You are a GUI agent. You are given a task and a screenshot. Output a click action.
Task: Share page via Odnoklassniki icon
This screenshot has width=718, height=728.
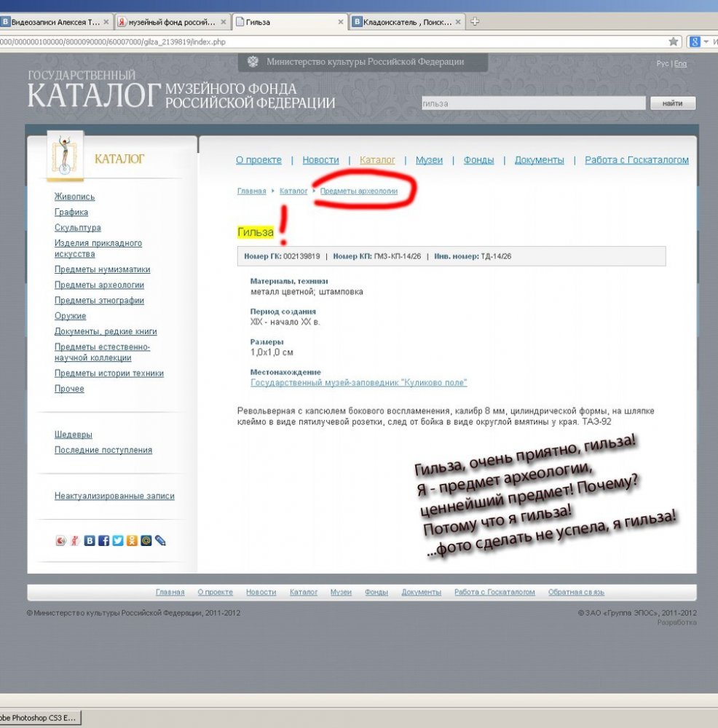click(132, 541)
